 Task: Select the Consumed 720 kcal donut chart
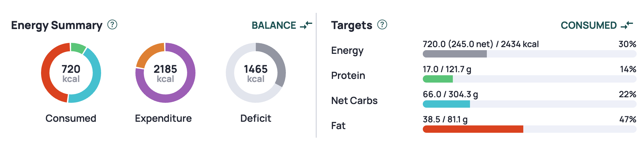click(x=71, y=73)
